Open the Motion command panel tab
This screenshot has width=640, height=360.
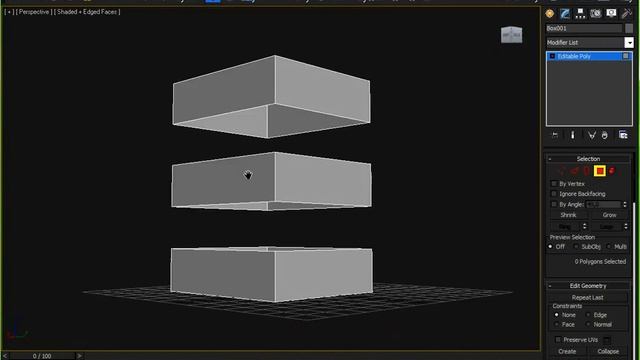596,13
